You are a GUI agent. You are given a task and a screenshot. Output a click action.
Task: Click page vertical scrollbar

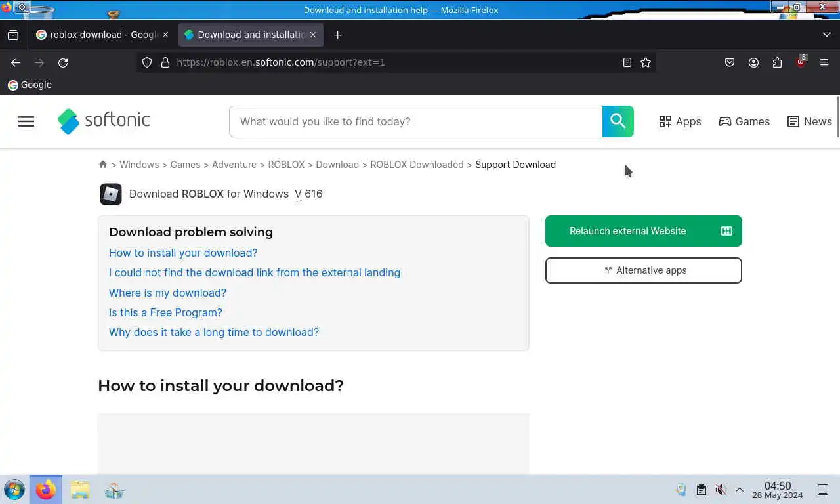[x=837, y=117]
